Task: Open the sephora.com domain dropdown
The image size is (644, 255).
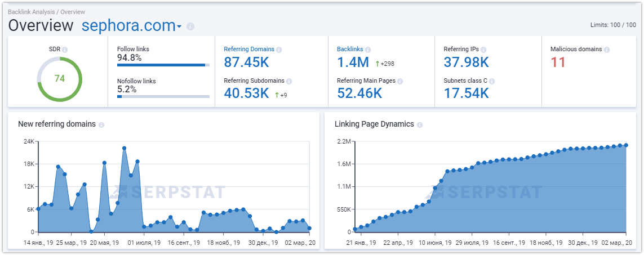Action: pyautogui.click(x=131, y=25)
